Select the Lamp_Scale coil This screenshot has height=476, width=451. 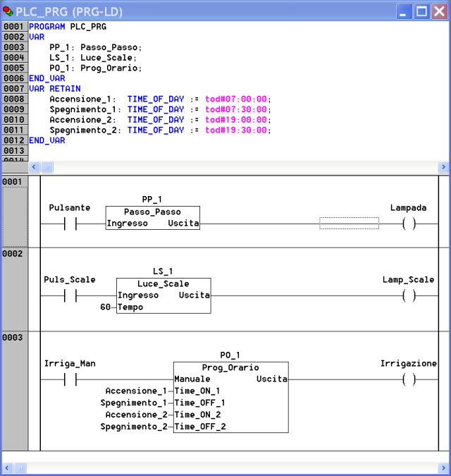(x=409, y=295)
